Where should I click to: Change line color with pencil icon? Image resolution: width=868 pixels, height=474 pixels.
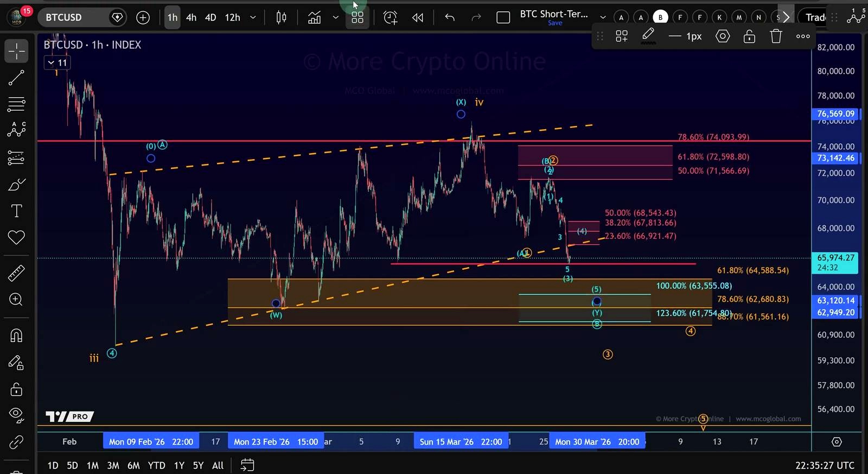tap(648, 36)
